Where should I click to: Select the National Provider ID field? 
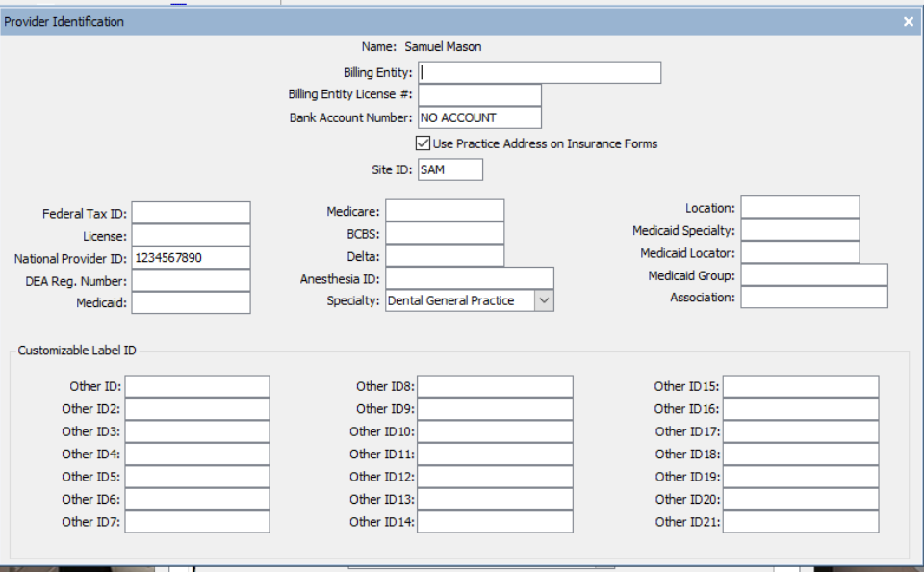point(191,258)
